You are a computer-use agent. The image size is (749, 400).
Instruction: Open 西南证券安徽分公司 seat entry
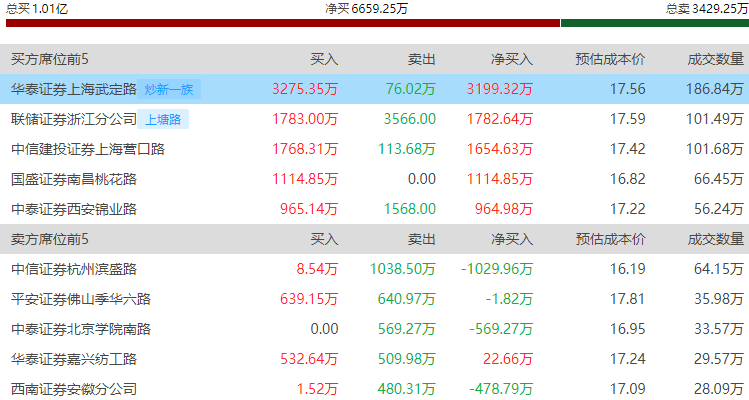tap(74, 389)
